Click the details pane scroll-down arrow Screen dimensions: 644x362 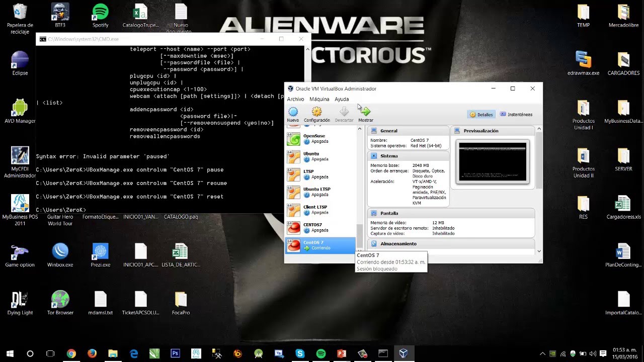tap(539, 251)
